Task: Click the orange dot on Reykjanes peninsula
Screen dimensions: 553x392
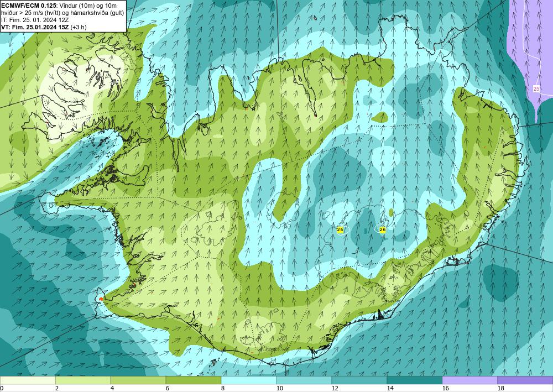Action: coord(101,299)
